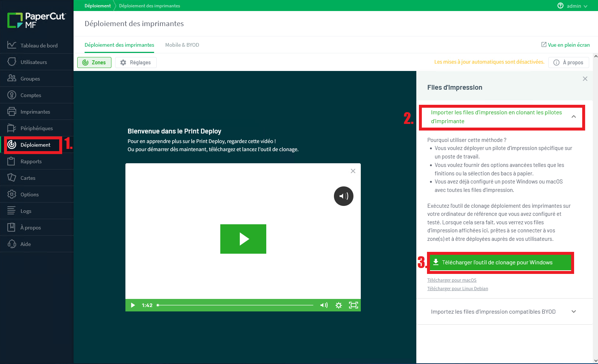Collapse the clonage des pilotes d'imprimante section
The width and height of the screenshot is (598, 364).
[x=573, y=116]
